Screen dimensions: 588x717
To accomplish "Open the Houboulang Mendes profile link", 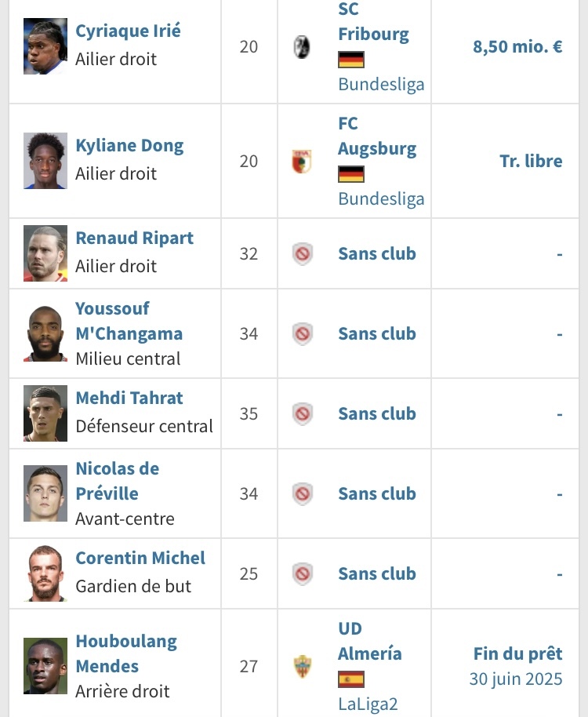I will (x=126, y=654).
